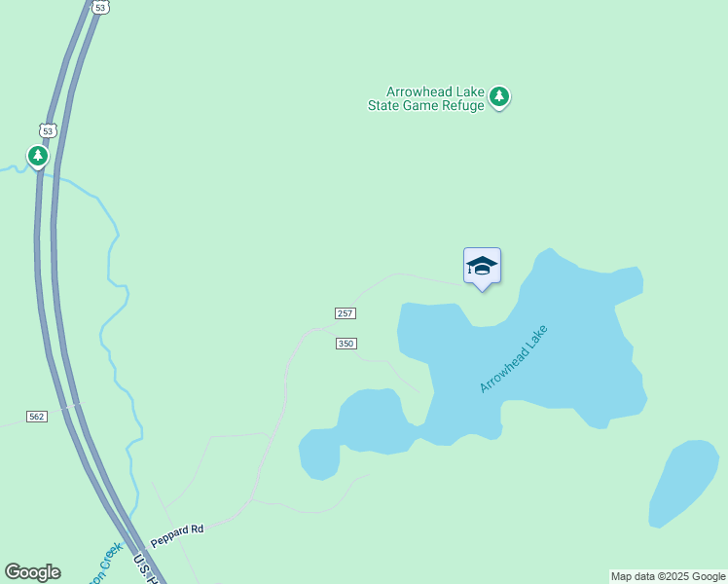Click the Peppard Rd street label
The height and width of the screenshot is (584, 728).
pos(177,535)
